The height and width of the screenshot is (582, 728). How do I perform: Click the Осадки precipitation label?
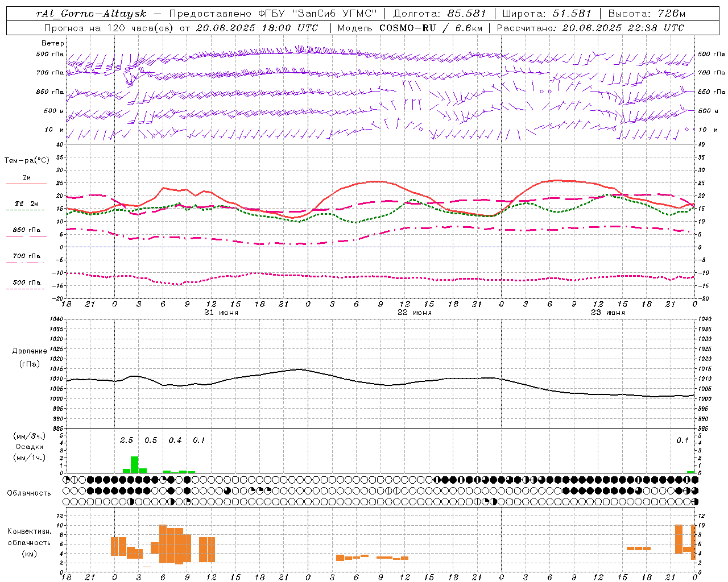point(29,447)
